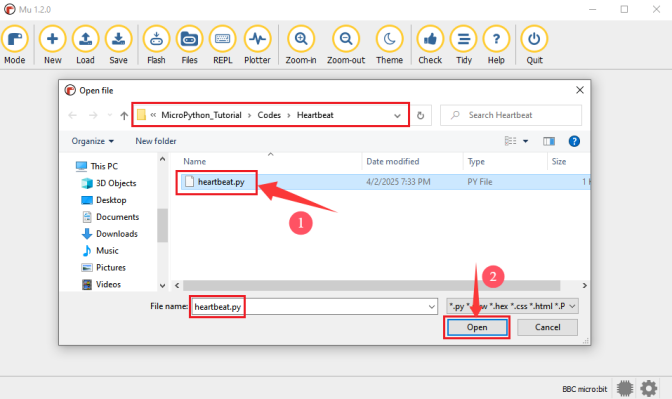Click the change view icon

tap(510, 141)
